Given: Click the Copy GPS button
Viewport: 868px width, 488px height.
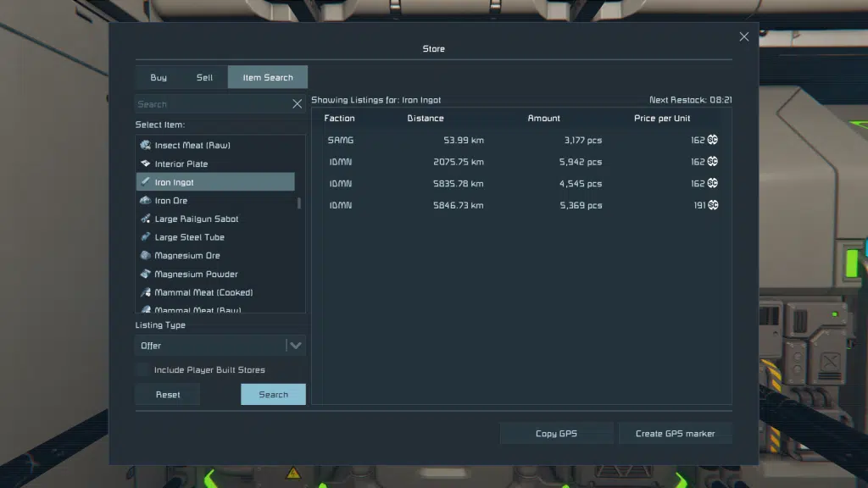Looking at the screenshot, I should (x=556, y=433).
